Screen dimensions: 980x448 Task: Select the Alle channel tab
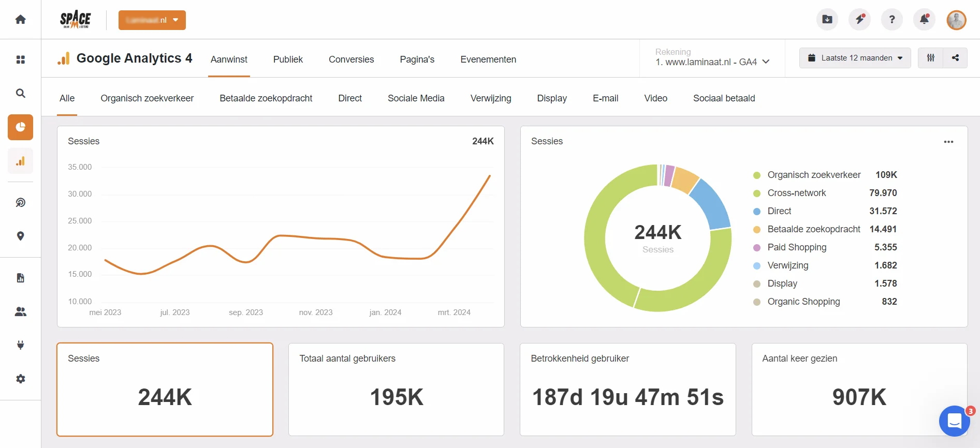(67, 98)
